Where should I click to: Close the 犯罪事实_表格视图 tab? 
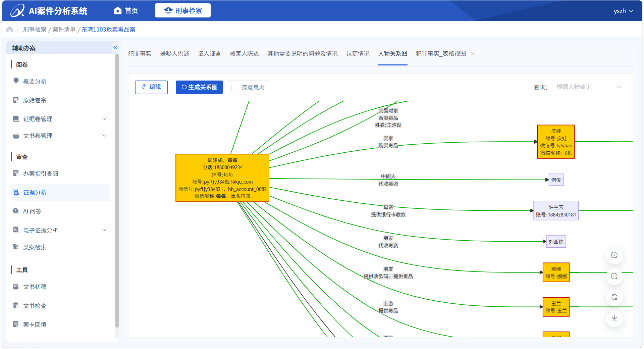click(473, 54)
